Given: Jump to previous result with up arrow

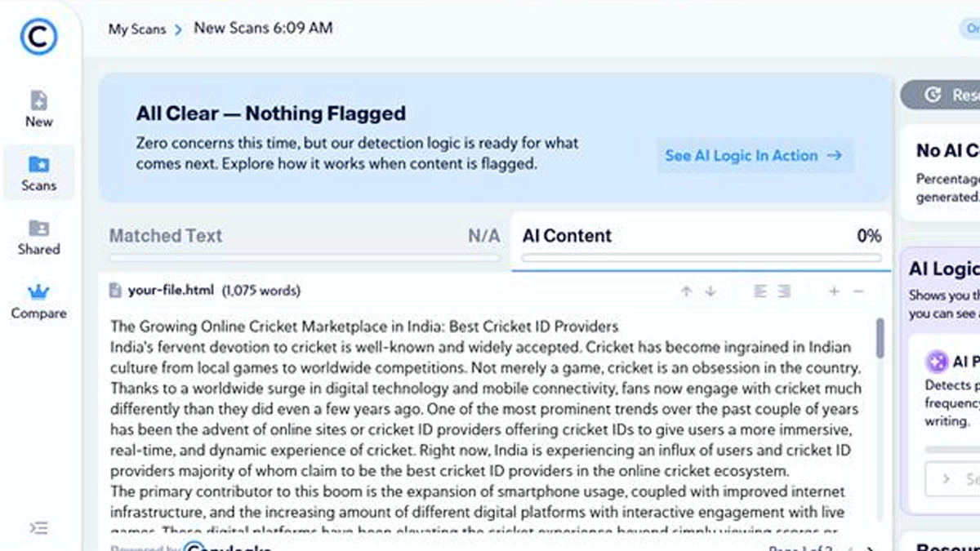Looking at the screenshot, I should tap(686, 291).
